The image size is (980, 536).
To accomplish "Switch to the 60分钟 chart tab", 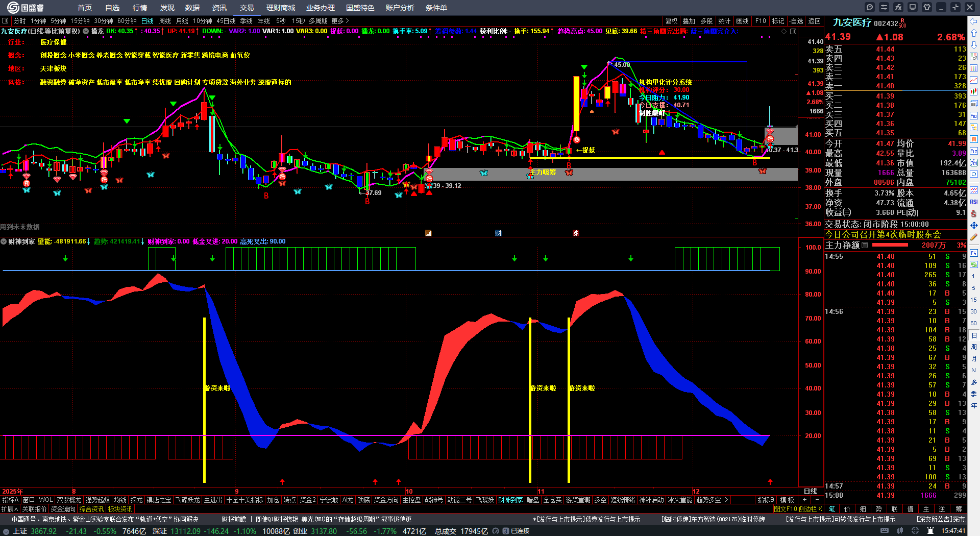I will [127, 21].
